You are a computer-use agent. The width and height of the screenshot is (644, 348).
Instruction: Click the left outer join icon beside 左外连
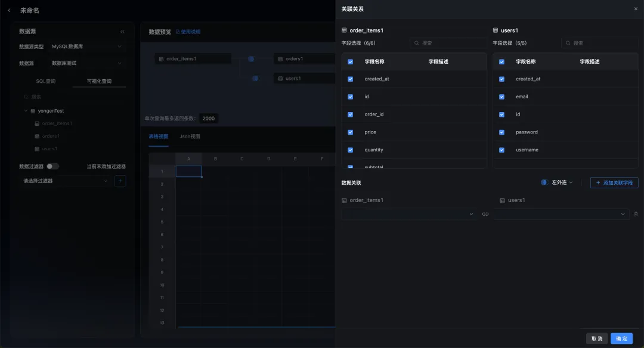[x=544, y=182]
